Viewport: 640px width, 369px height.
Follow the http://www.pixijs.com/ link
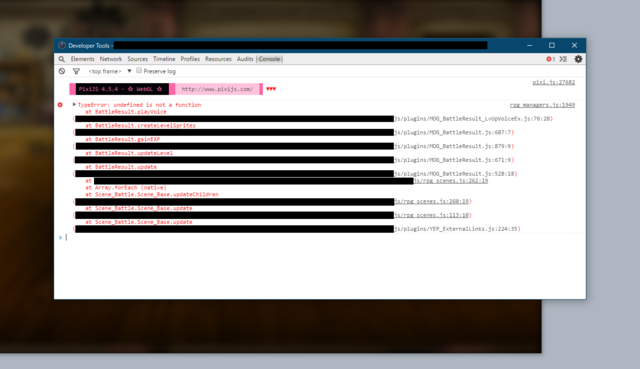coord(218,89)
